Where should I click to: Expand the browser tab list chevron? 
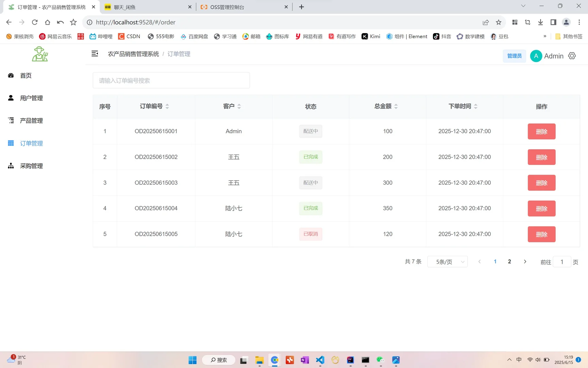(523, 6)
